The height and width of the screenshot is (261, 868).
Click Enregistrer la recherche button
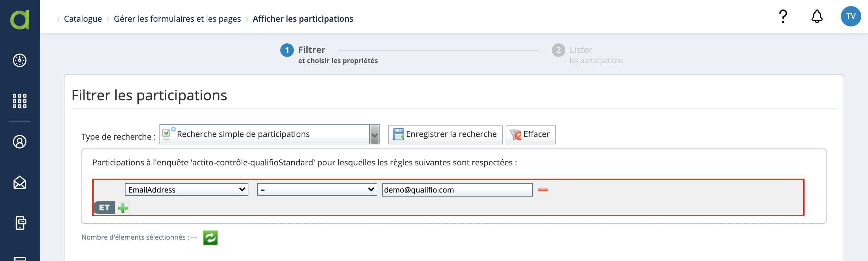click(445, 135)
